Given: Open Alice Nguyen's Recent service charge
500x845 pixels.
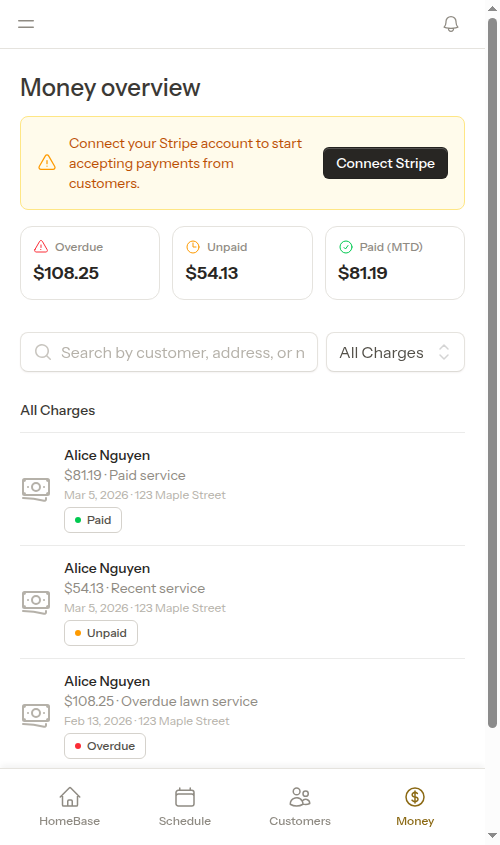Looking at the screenshot, I should [x=242, y=602].
